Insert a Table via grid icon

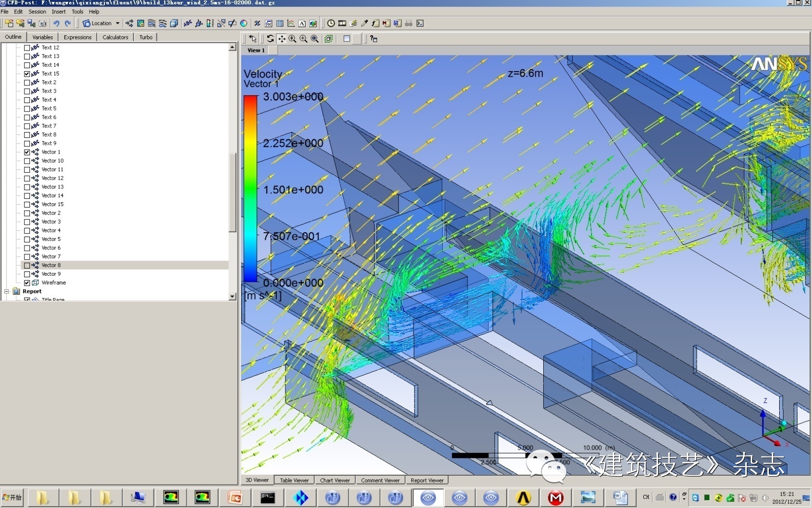(279, 23)
